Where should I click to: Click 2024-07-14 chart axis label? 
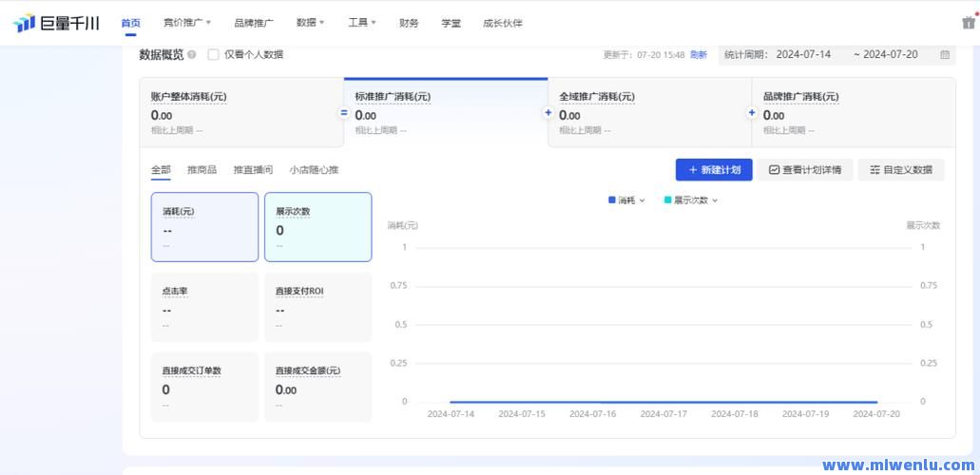pyautogui.click(x=451, y=414)
